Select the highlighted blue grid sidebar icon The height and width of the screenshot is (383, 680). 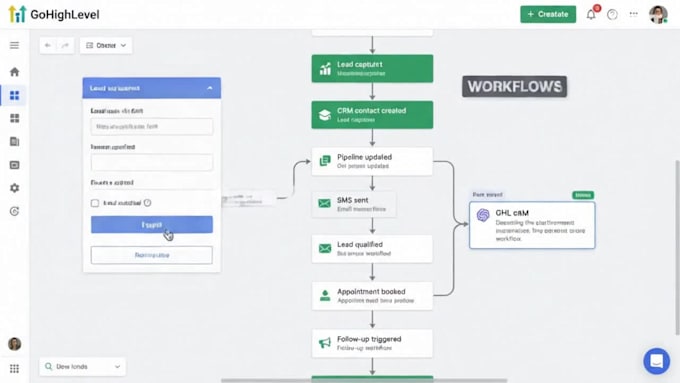(14, 95)
